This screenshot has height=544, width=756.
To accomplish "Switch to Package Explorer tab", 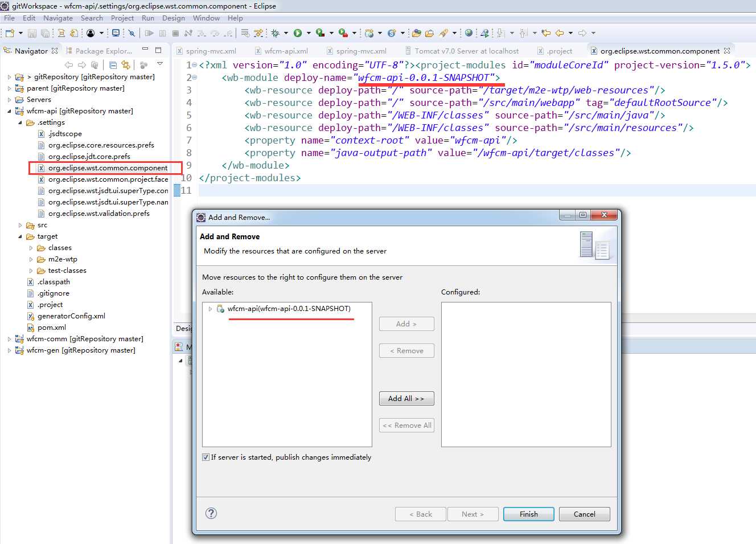I will pyautogui.click(x=98, y=51).
